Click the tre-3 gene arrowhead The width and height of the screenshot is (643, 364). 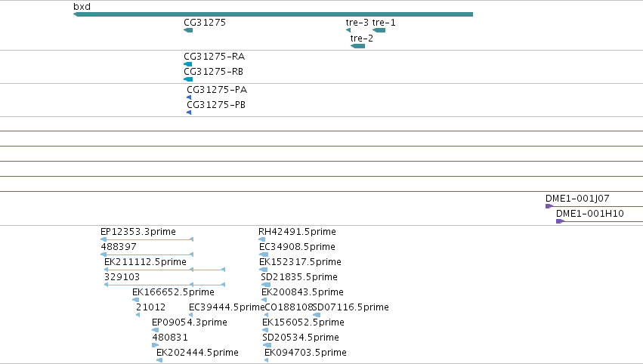(348, 30)
